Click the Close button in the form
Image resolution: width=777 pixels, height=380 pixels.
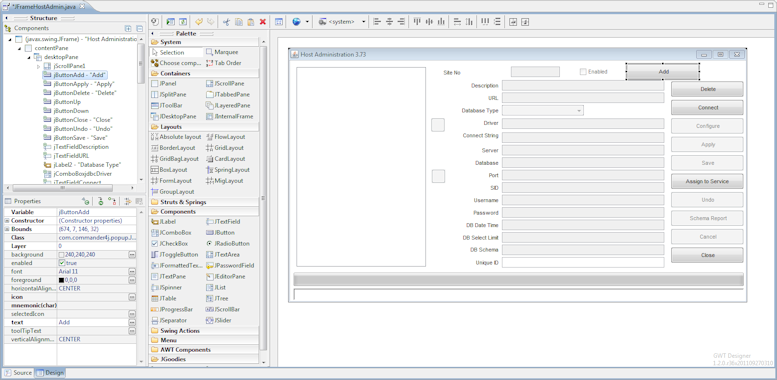(x=707, y=255)
